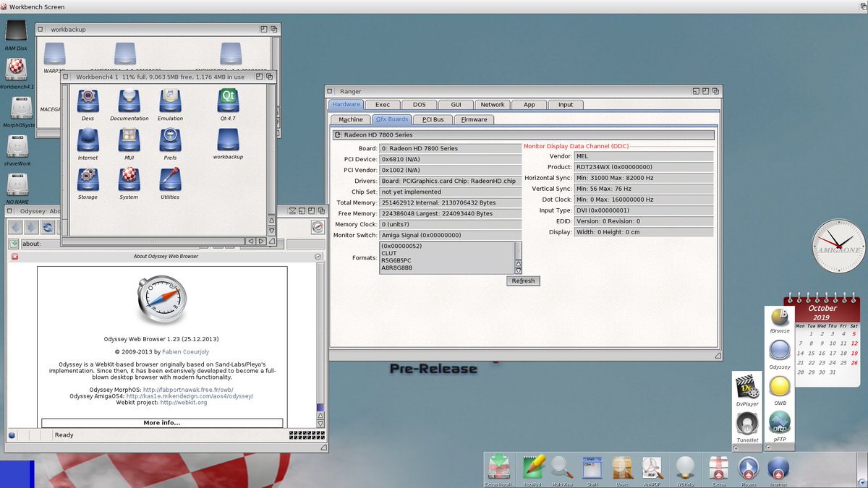Open the Prefs drawer
This screenshot has width=868, height=488.
click(170, 143)
